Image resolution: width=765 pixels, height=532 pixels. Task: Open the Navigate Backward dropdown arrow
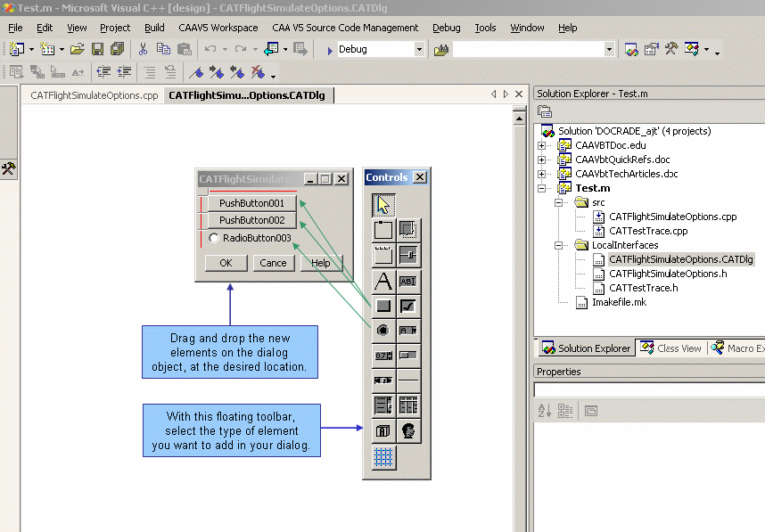point(285,49)
